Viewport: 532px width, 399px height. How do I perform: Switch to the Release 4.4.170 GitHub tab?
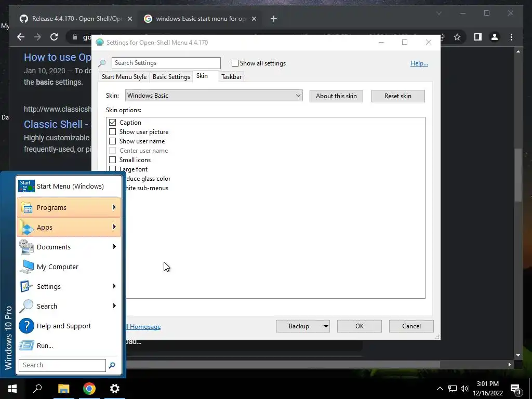click(x=77, y=19)
